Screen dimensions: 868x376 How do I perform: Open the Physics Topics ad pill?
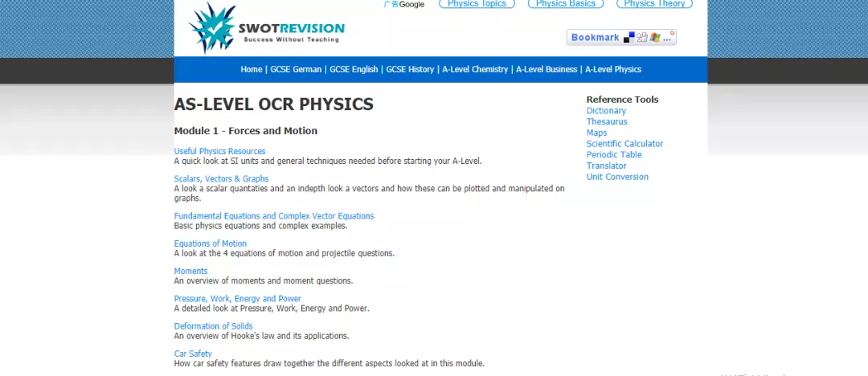click(x=477, y=4)
